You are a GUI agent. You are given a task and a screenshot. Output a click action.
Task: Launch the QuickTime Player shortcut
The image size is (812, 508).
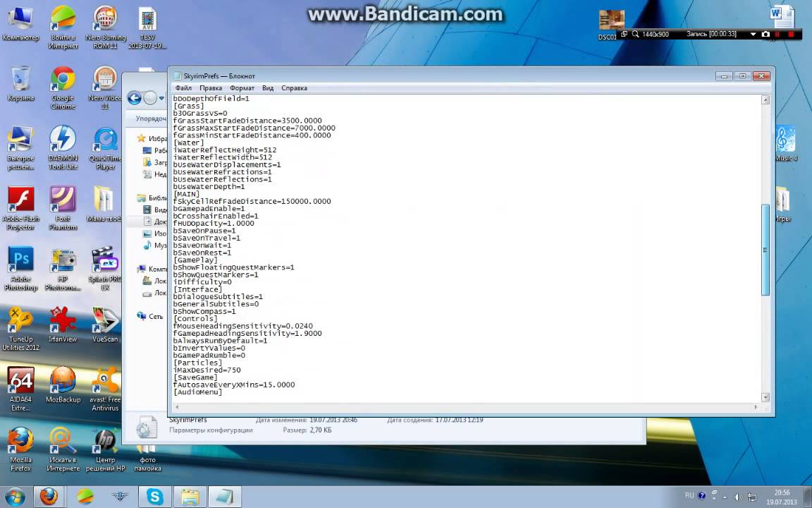click(105, 147)
